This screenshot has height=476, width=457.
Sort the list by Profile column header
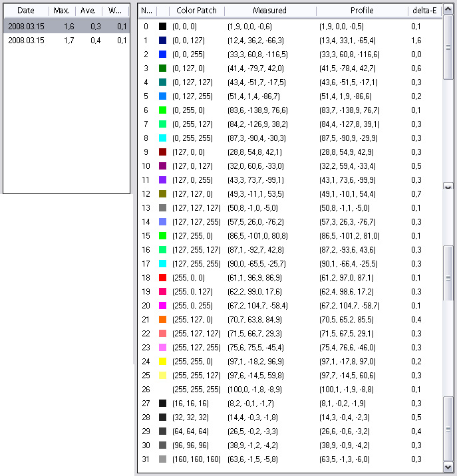point(361,11)
